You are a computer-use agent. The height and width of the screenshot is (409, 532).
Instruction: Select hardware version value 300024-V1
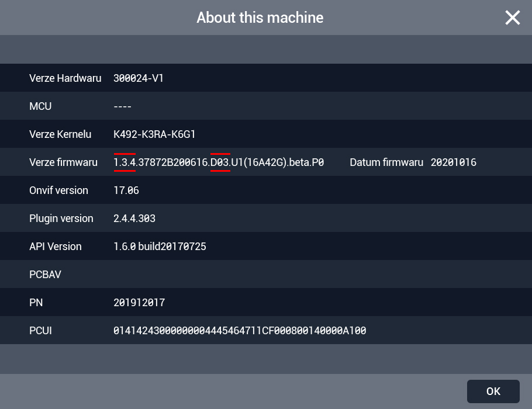tap(139, 78)
